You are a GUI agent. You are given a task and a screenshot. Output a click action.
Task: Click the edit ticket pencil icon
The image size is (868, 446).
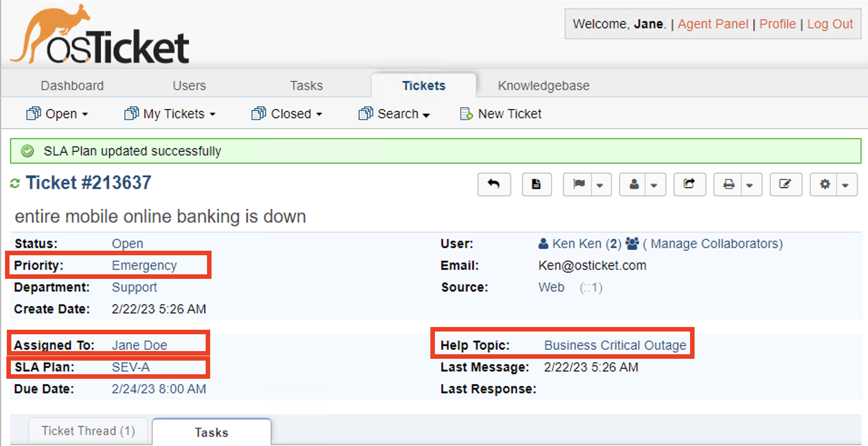point(785,184)
